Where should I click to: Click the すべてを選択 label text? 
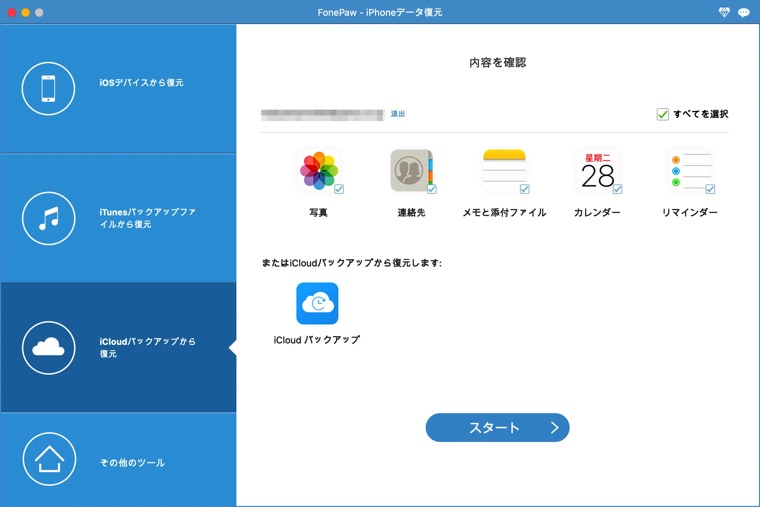point(701,114)
